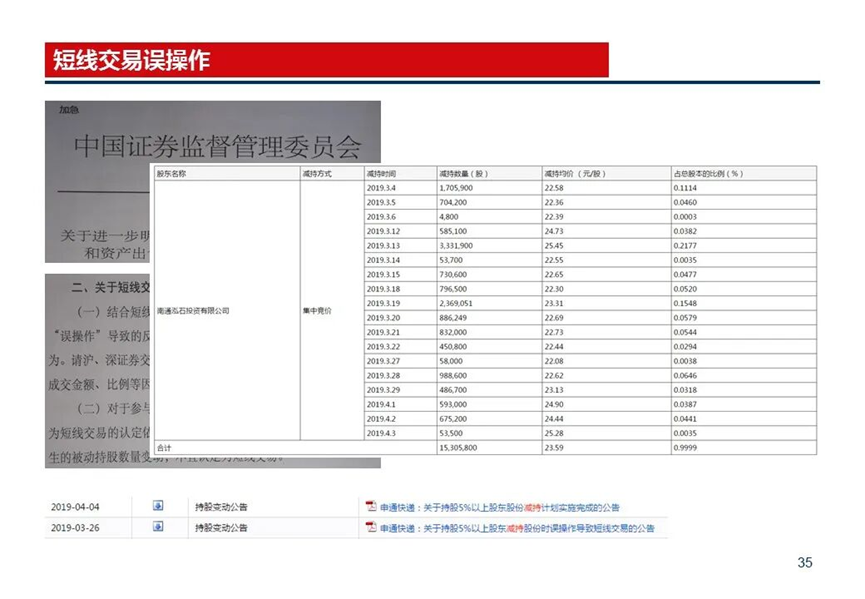Click the download icon for 2019-04-04 announcement

tap(158, 506)
